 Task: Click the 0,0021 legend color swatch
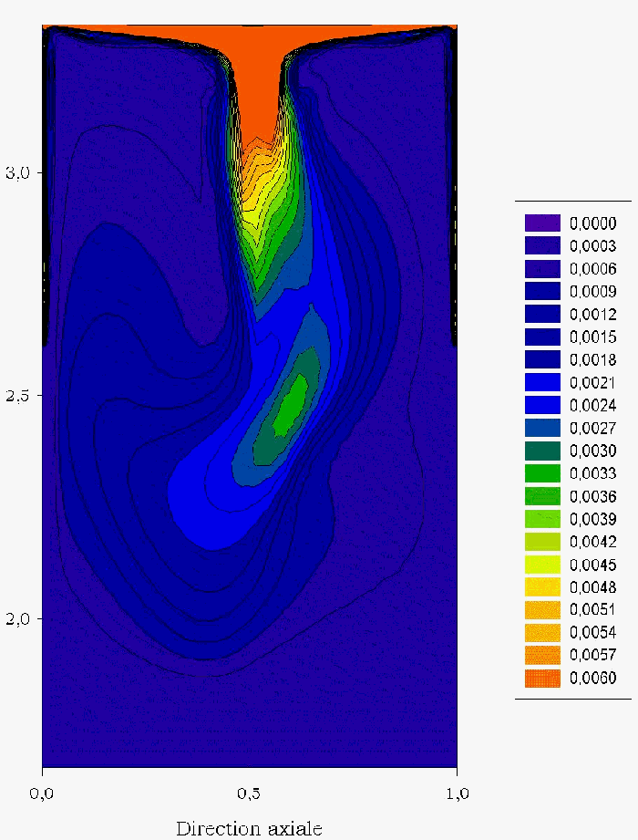pos(542,382)
